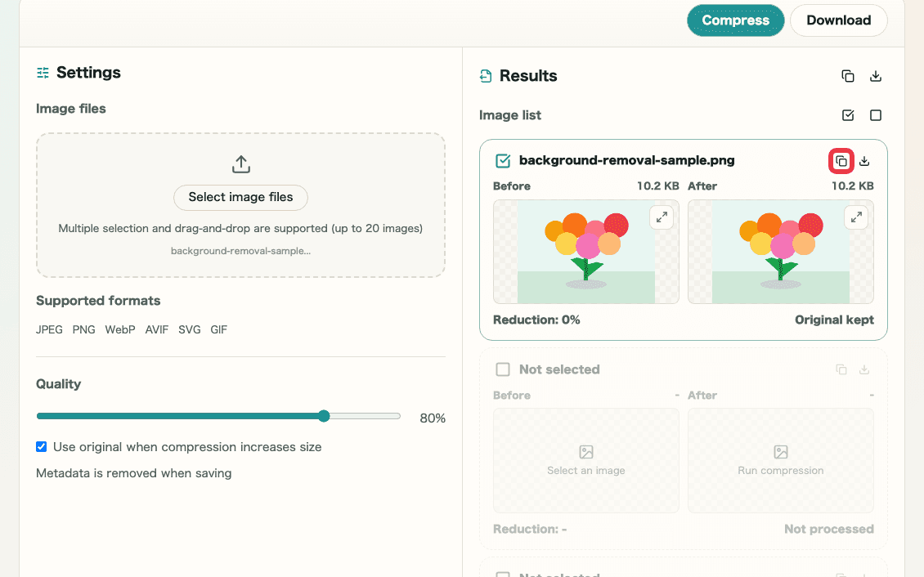Open the Select image files picker

240,197
